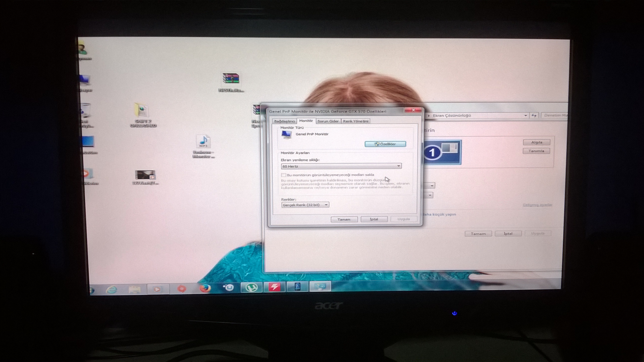The height and width of the screenshot is (362, 644).
Task: Click the 'daha küçük yapın' text link
Action: point(439,214)
